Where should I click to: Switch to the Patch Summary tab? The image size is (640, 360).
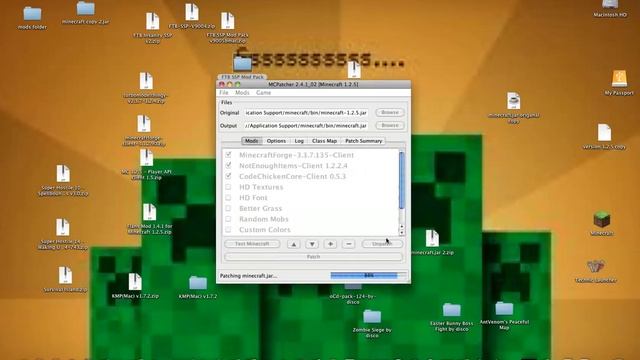coord(363,141)
